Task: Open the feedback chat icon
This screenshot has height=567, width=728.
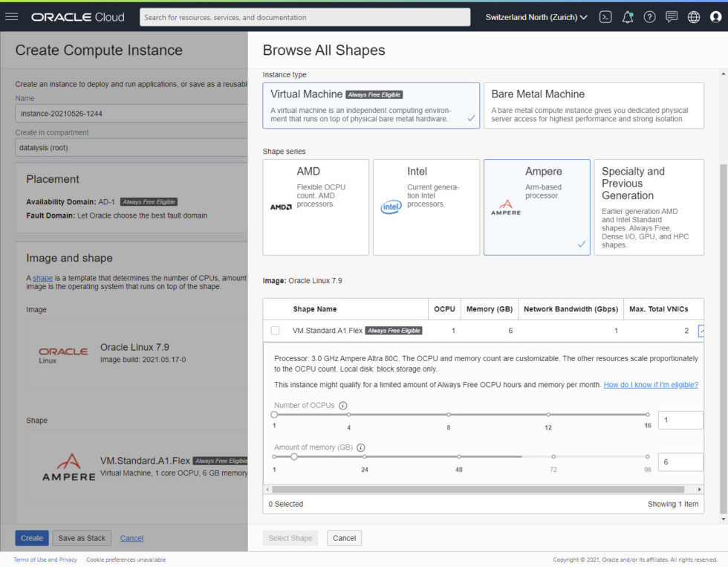Action: coord(672,17)
